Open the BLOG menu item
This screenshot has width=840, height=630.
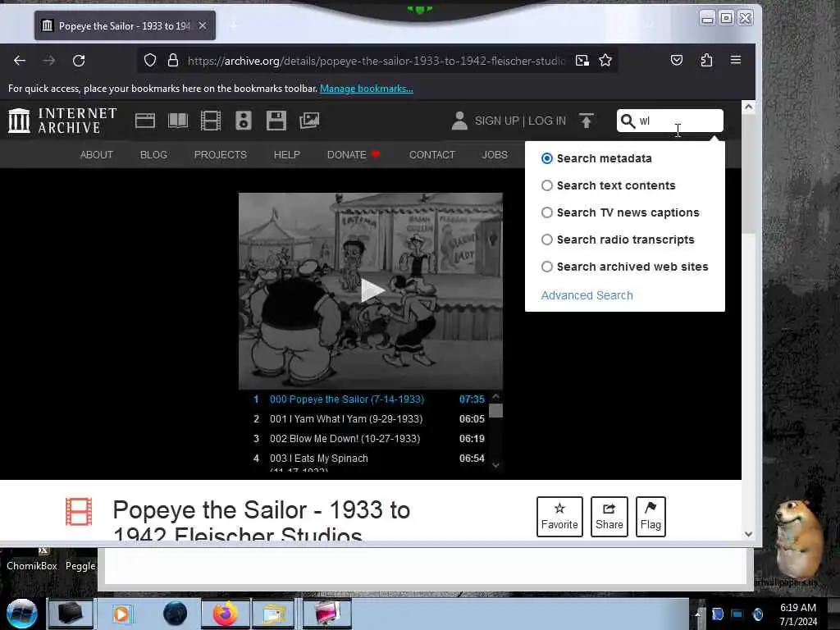click(153, 155)
